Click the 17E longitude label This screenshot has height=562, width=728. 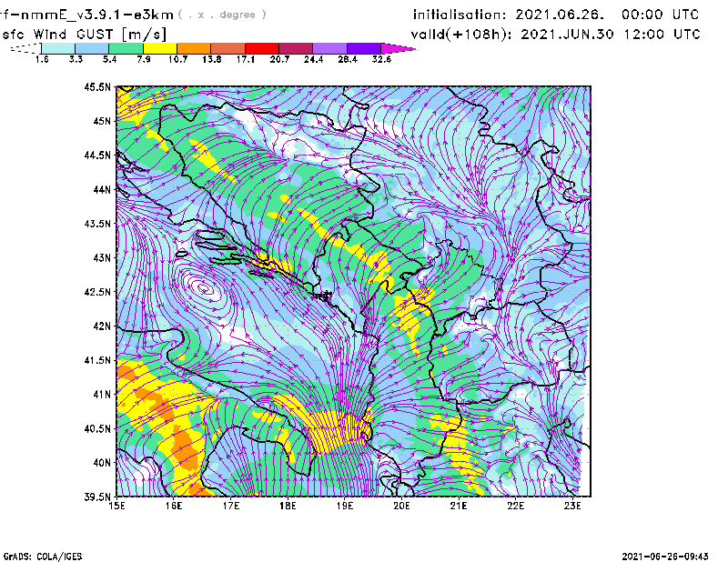click(231, 506)
